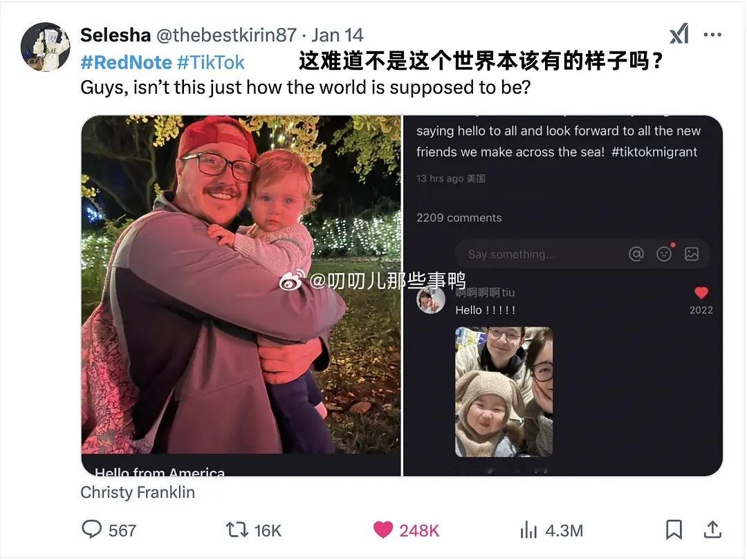The width and height of the screenshot is (747, 560).
Task: Open the Jan 14 timestamp link
Action: (338, 35)
